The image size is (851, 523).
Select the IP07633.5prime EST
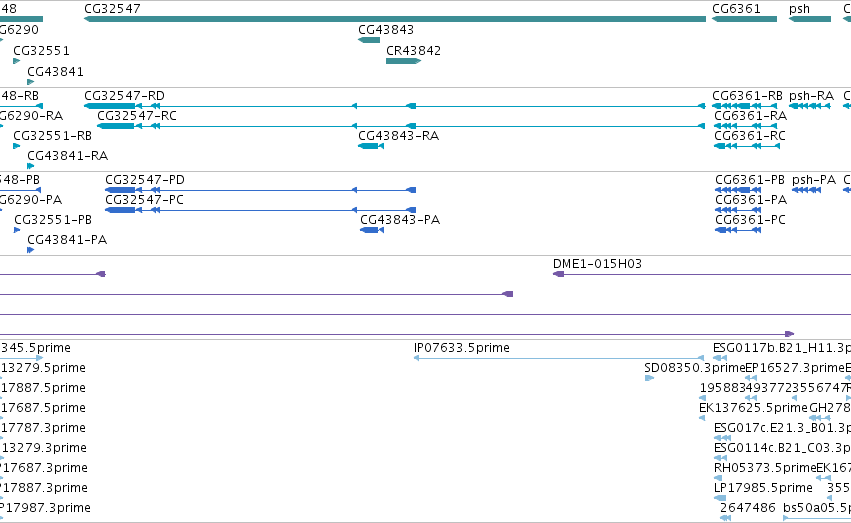coord(558,358)
